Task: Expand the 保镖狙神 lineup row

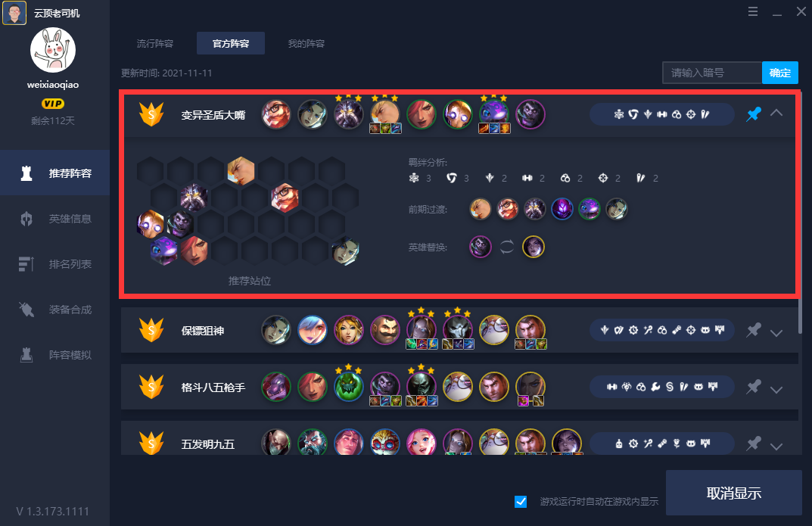Action: (776, 333)
